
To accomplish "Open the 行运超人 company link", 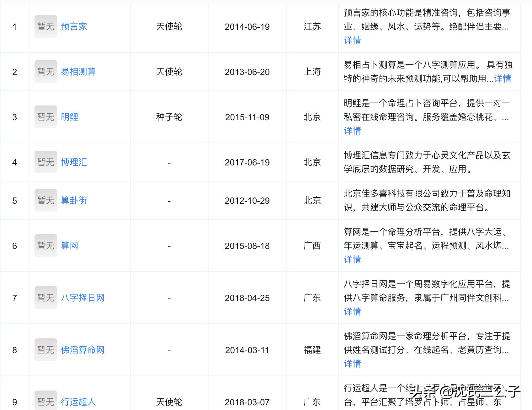I will [x=78, y=402].
